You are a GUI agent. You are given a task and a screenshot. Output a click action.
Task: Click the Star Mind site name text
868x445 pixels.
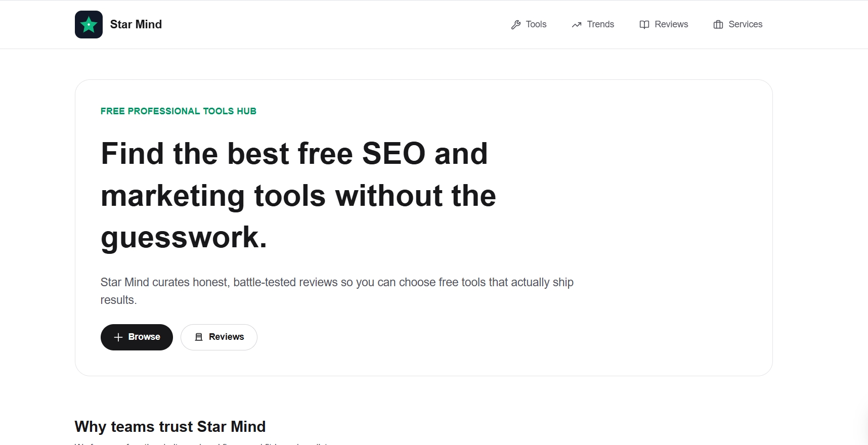pos(135,24)
